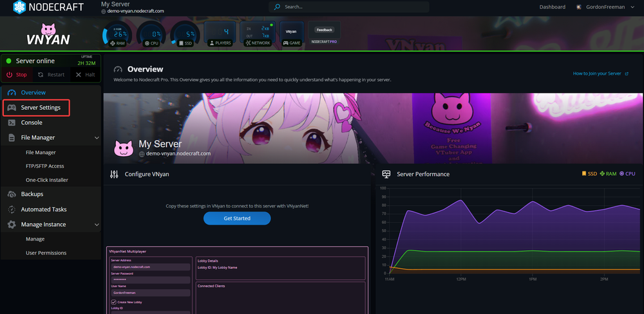The width and height of the screenshot is (644, 314).
Task: Collapse the Manage Instance section chevron
Action: [97, 224]
